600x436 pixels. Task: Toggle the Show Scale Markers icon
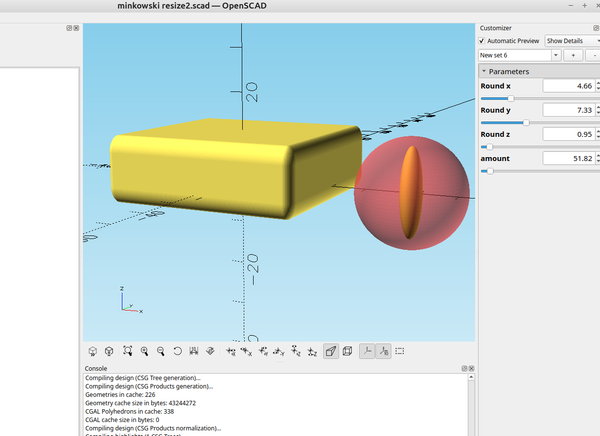coord(383,351)
